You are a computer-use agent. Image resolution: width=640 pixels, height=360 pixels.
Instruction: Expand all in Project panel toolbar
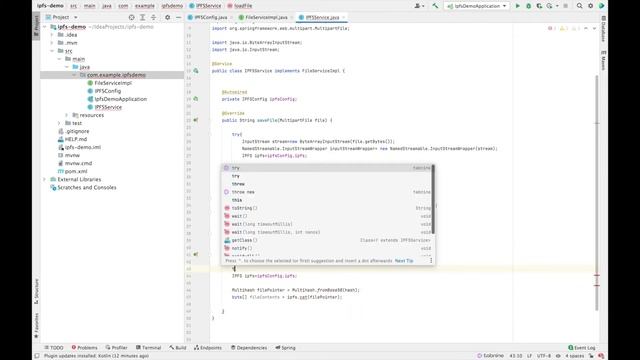[142, 18]
